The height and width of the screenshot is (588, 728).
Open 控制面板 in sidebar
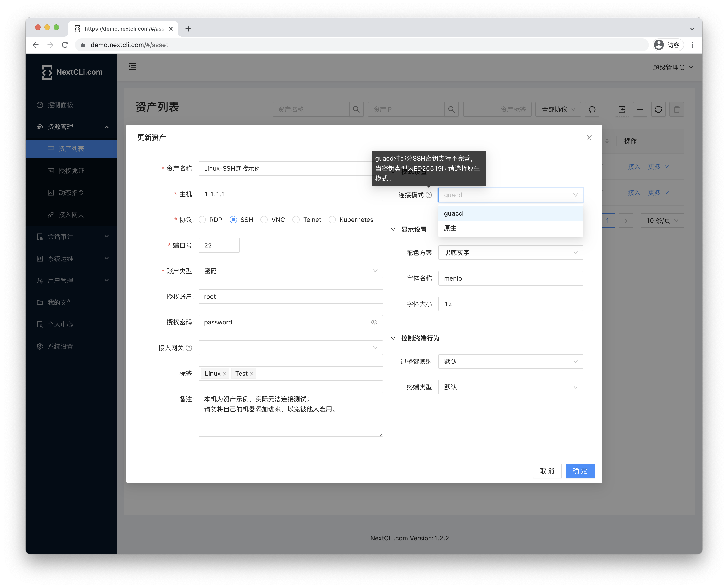71,105
